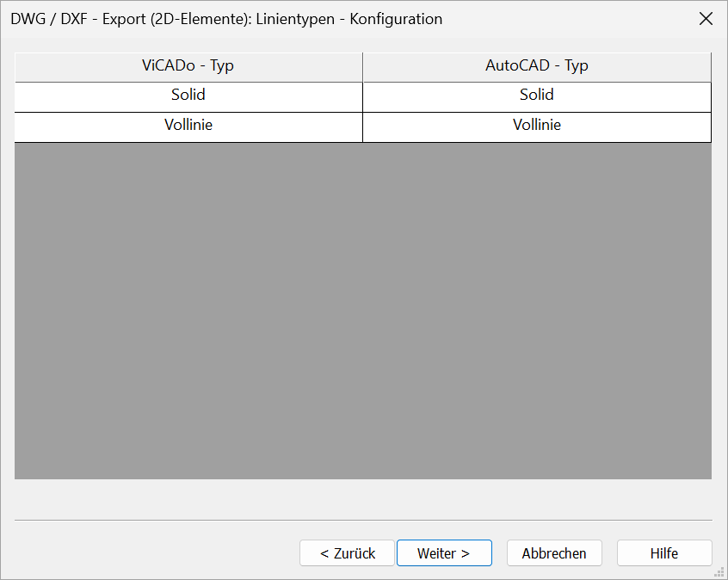The image size is (728, 580).
Task: Select the ViCADo - Typ column header
Action: coord(188,67)
